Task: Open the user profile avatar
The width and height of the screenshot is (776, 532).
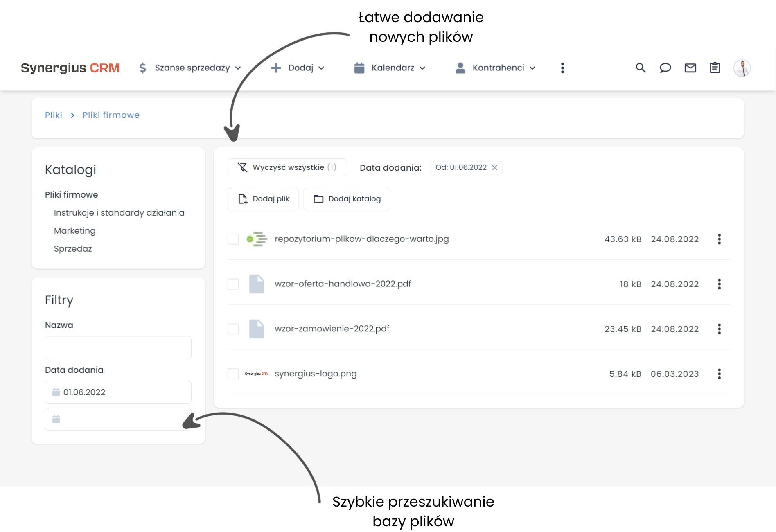Action: click(742, 68)
